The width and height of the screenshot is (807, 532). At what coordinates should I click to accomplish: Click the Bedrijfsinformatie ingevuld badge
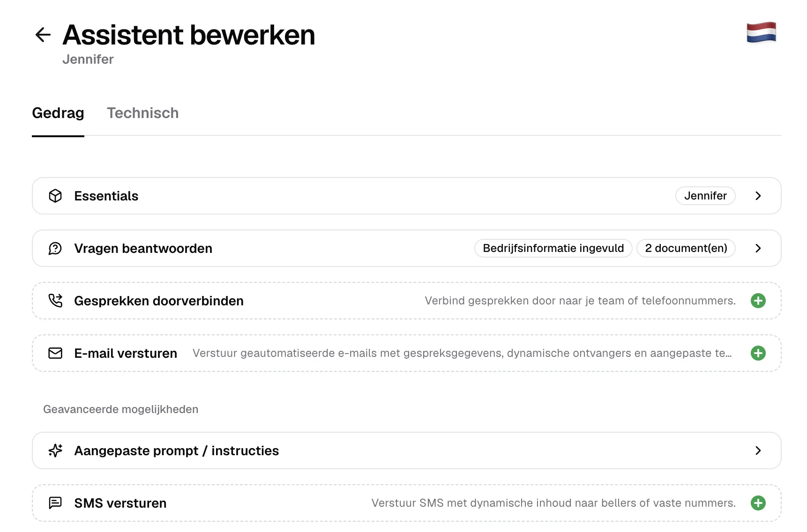click(553, 248)
